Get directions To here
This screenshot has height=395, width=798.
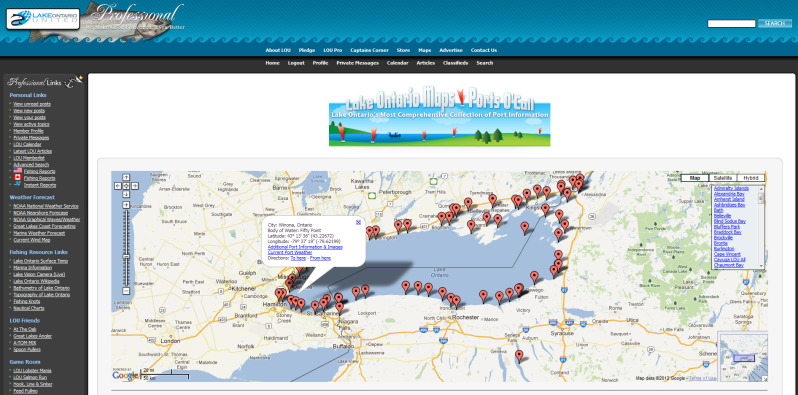pos(298,258)
